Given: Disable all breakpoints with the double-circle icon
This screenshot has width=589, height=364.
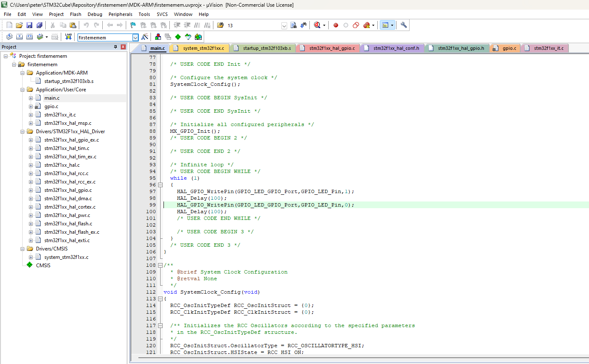Looking at the screenshot, I should (356, 25).
